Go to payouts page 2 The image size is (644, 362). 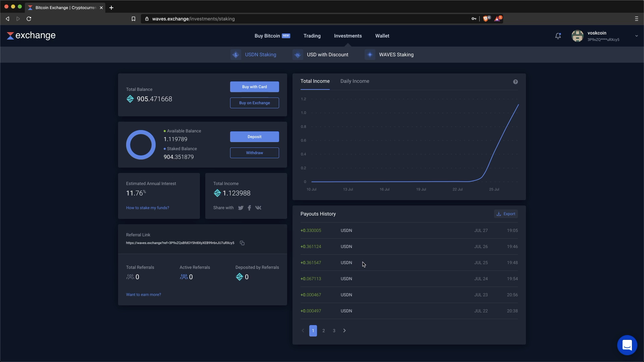click(x=324, y=331)
